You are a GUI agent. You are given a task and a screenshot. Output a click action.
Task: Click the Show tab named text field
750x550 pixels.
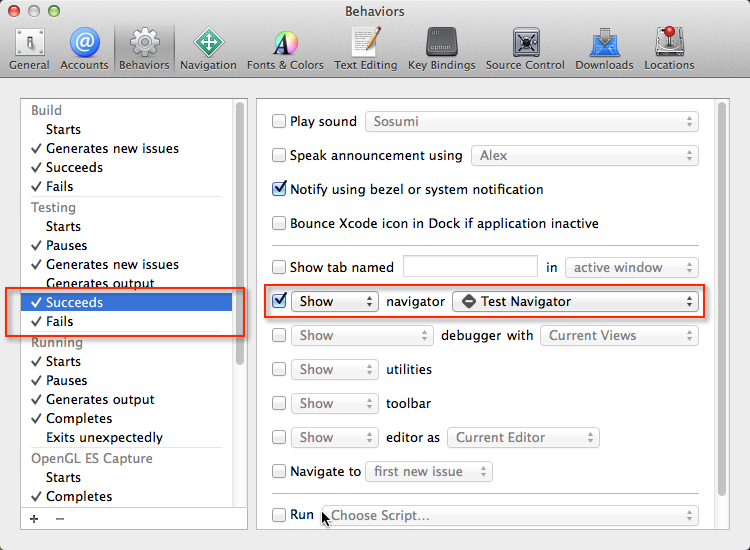[x=470, y=268]
